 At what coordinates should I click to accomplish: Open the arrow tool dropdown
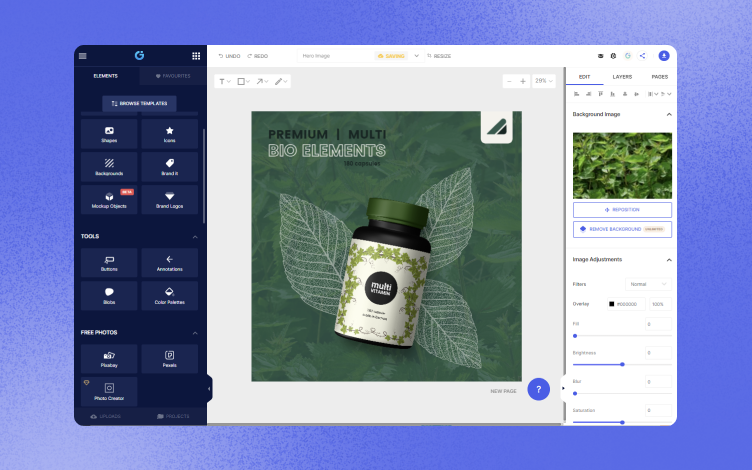[262, 82]
